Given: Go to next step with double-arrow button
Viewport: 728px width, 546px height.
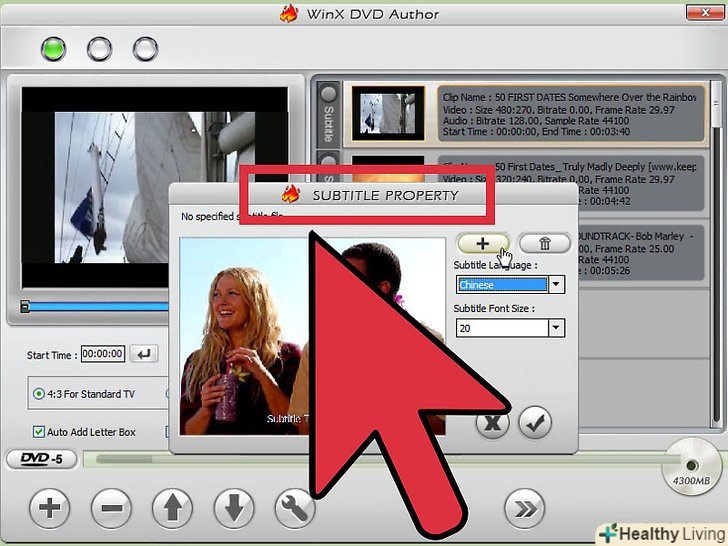Looking at the screenshot, I should point(525,509).
